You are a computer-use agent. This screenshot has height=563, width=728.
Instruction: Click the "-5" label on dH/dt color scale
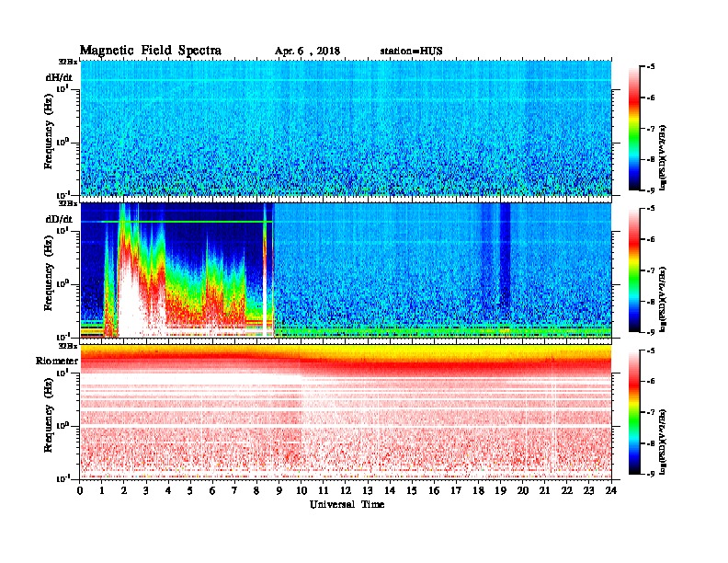point(651,67)
